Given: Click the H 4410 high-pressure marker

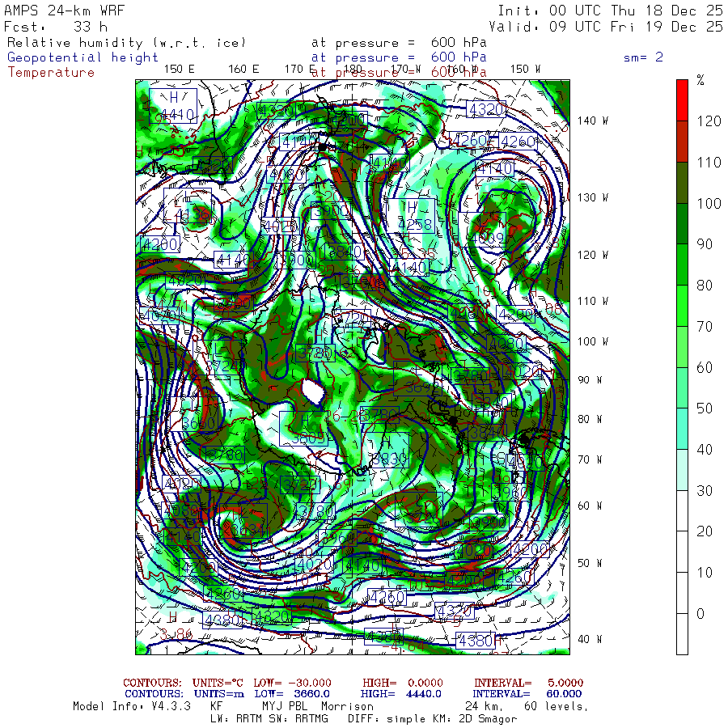Looking at the screenshot, I should (172, 107).
